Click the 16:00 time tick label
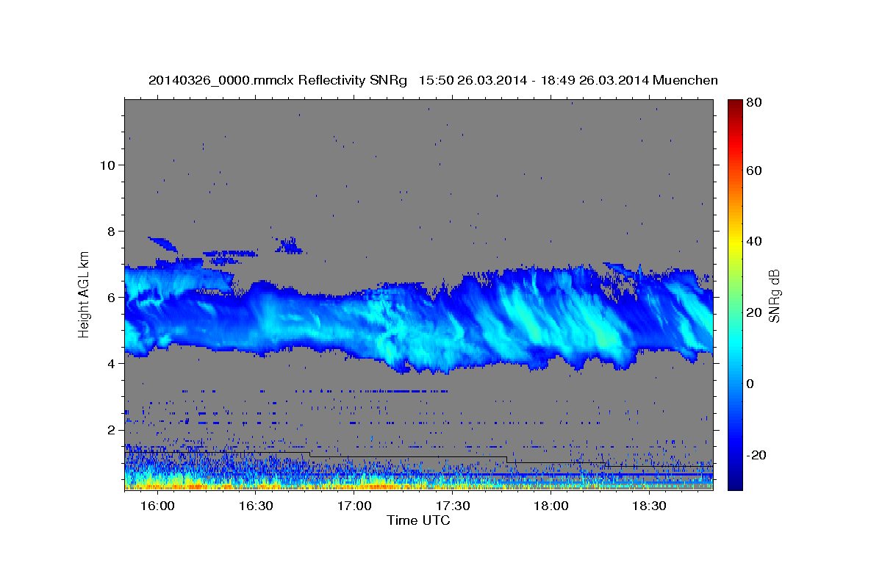Screen dimensions: 882x588 pos(157,506)
